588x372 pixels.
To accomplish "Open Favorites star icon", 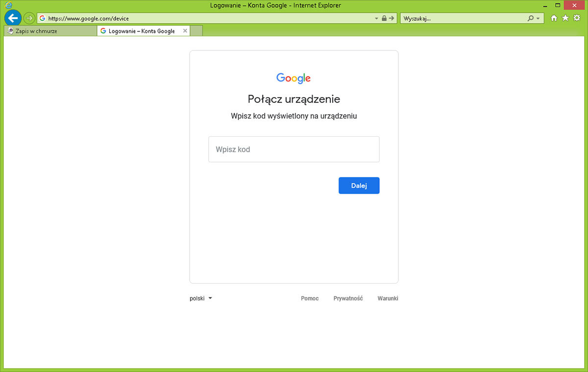I will click(x=565, y=18).
